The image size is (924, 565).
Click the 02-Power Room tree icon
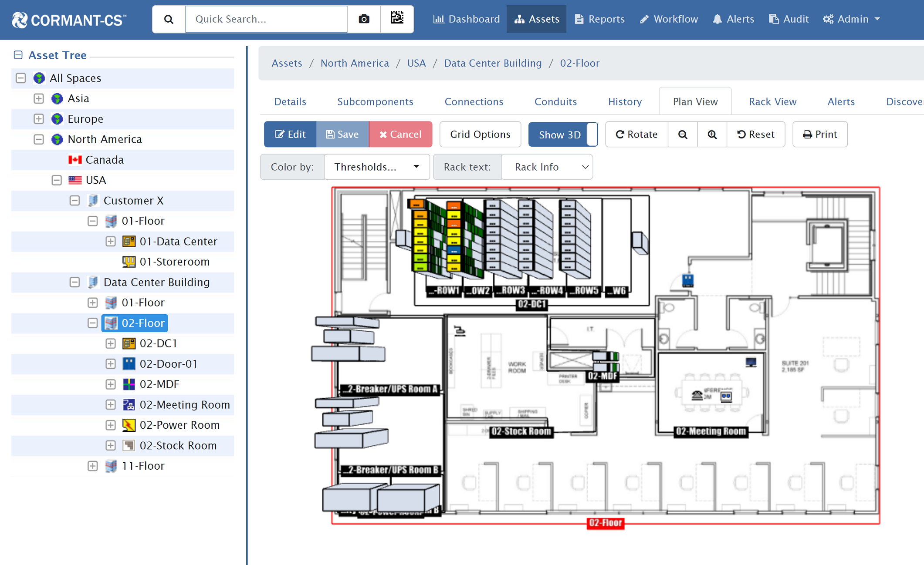[129, 425]
